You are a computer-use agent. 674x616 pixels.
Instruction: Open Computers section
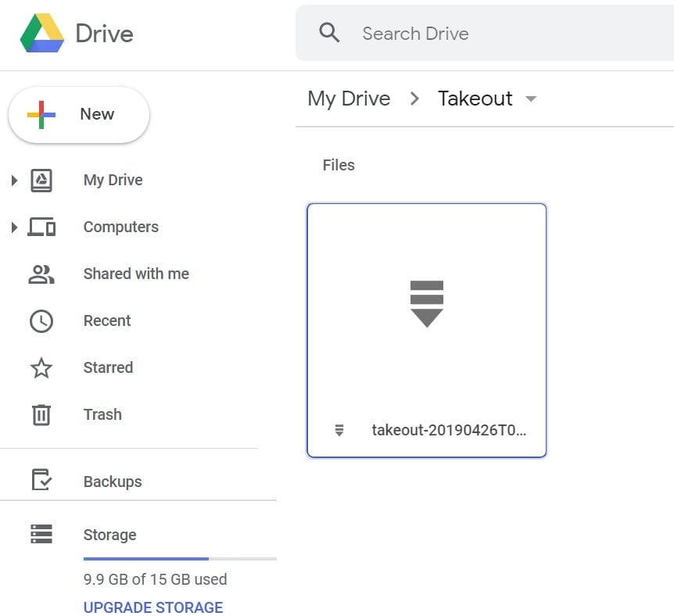point(120,227)
